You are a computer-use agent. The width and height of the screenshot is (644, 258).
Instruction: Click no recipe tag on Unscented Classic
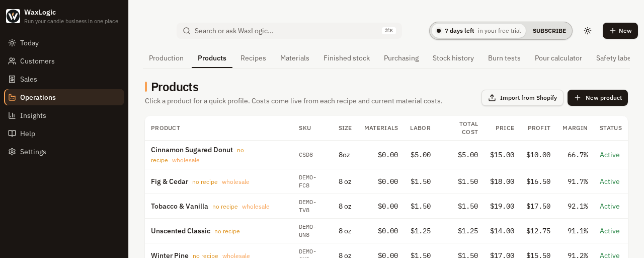(227, 231)
